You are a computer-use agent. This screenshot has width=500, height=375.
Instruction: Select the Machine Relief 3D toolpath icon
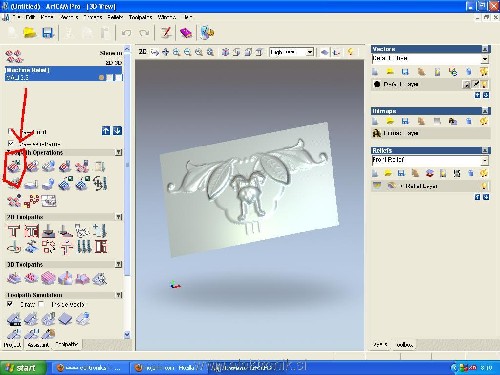(x=14, y=278)
